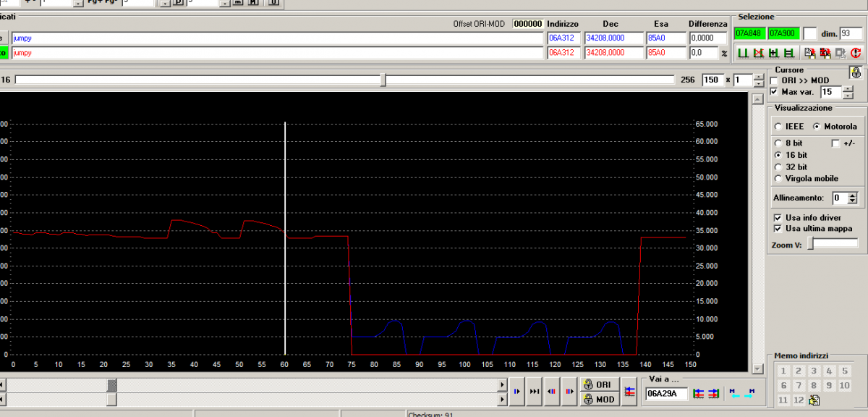868x417 pixels.
Task: Toggle the Usa ultima mappa checkbox
Action: click(x=778, y=228)
